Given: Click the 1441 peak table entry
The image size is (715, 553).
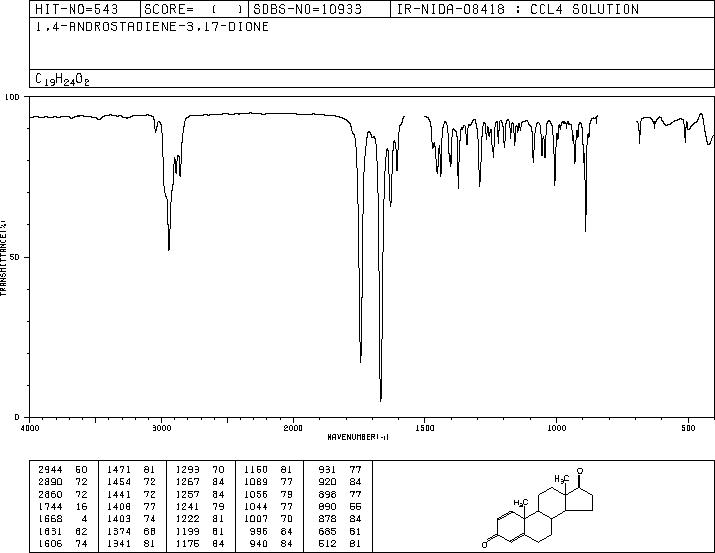Looking at the screenshot, I should coord(131,494).
